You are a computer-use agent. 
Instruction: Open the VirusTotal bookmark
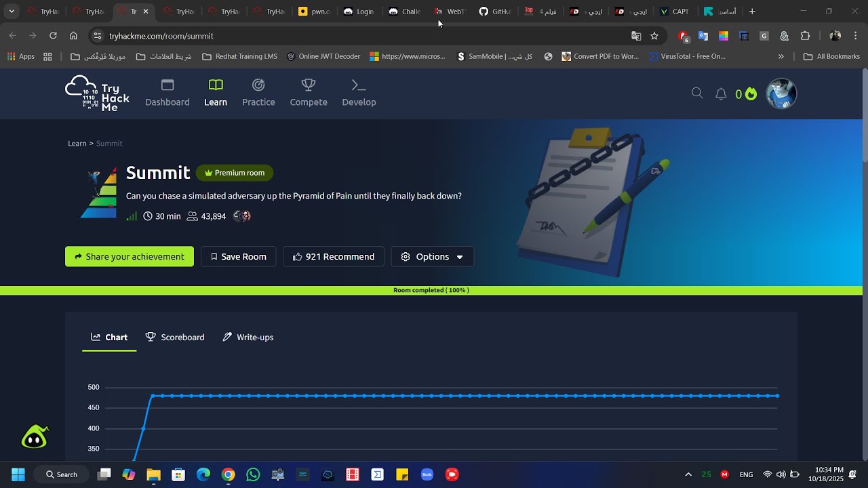pos(688,57)
